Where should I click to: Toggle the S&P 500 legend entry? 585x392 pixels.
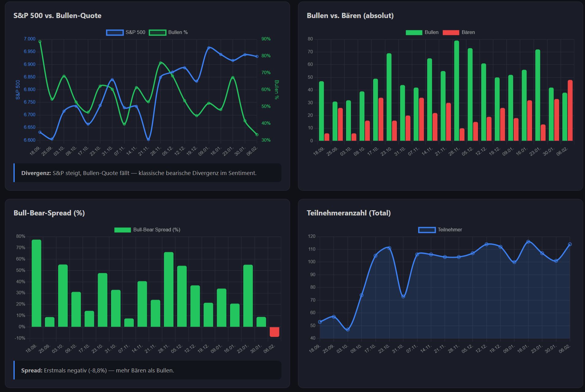pyautogui.click(x=126, y=32)
